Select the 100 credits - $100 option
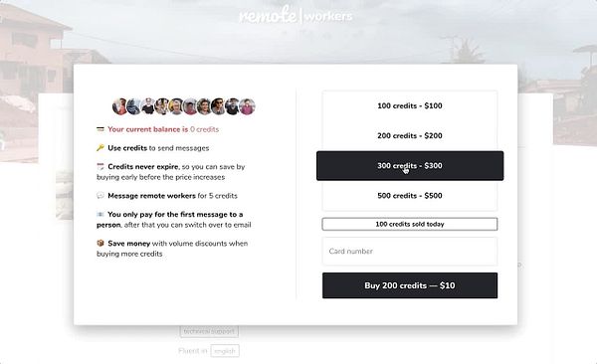Image resolution: width=597 pixels, height=364 pixels. point(410,105)
